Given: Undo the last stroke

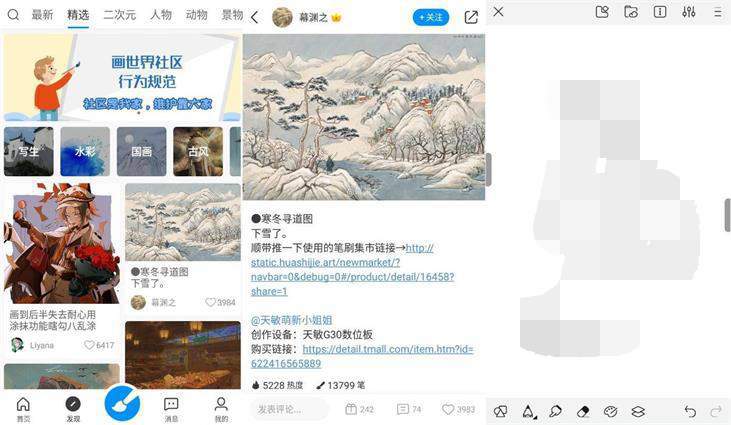Looking at the screenshot, I should click(690, 411).
